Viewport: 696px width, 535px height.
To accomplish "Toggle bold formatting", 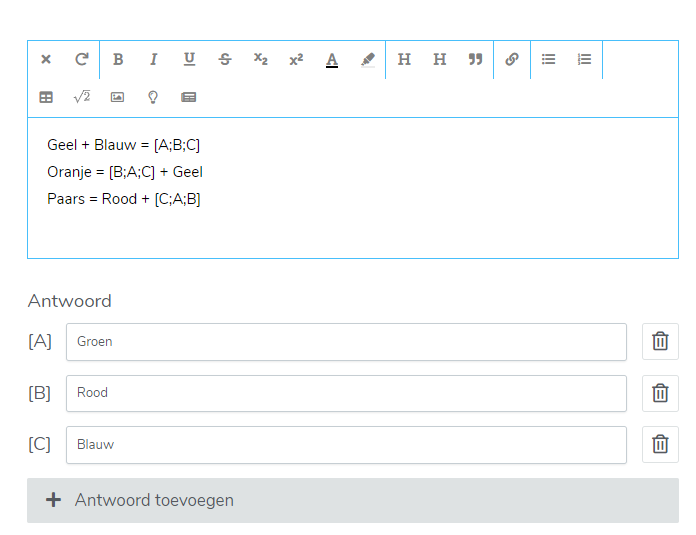I will pyautogui.click(x=118, y=59).
